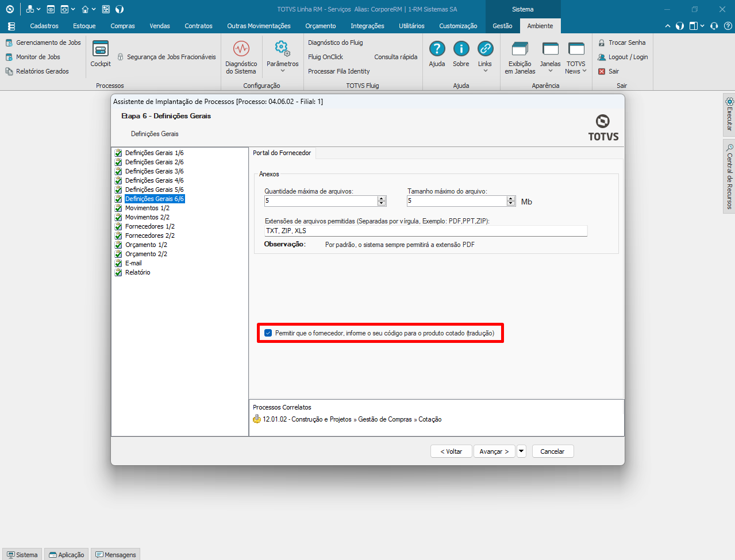The height and width of the screenshot is (560, 735).
Task: Open the Central de Recursos side panel
Action: (x=729, y=176)
